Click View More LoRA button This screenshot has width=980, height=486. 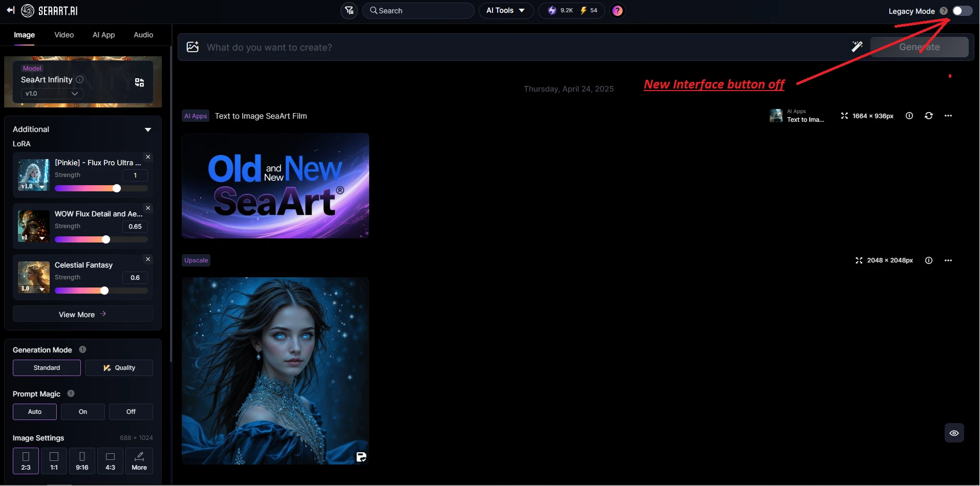click(82, 314)
